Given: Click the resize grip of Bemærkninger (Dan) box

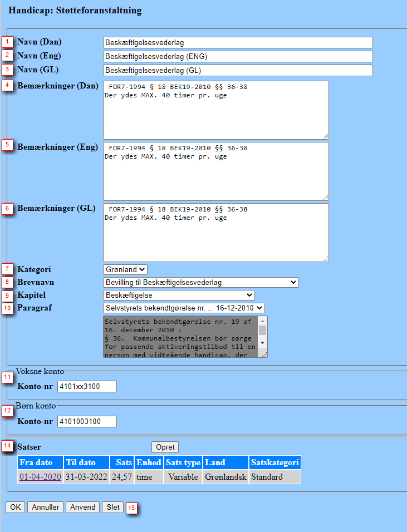Looking at the screenshot, I should click(326, 136).
